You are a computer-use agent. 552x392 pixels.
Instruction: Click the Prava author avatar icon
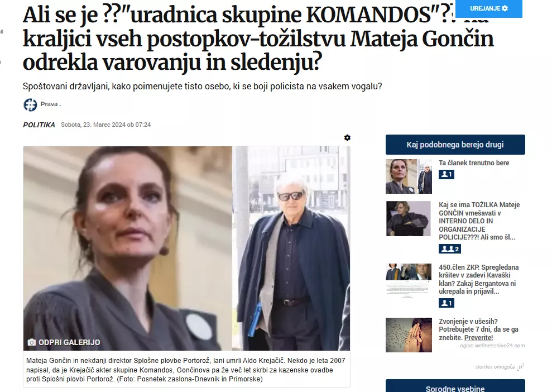30,104
